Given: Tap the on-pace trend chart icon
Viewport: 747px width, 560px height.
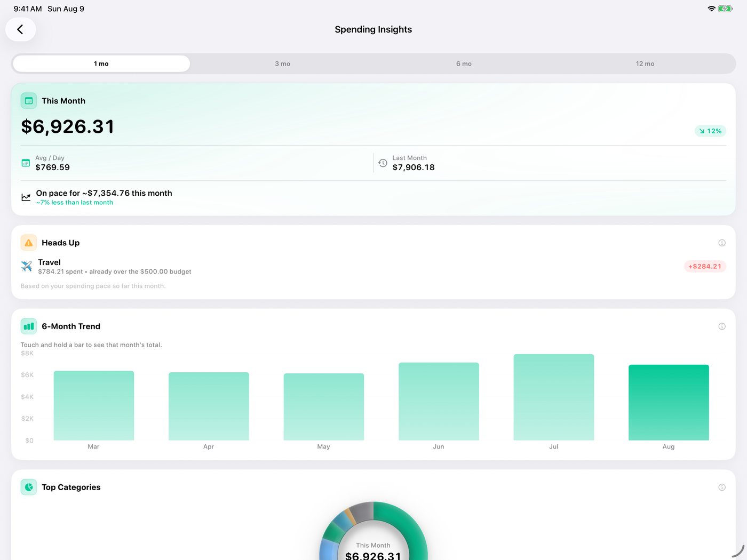Looking at the screenshot, I should coord(26,197).
